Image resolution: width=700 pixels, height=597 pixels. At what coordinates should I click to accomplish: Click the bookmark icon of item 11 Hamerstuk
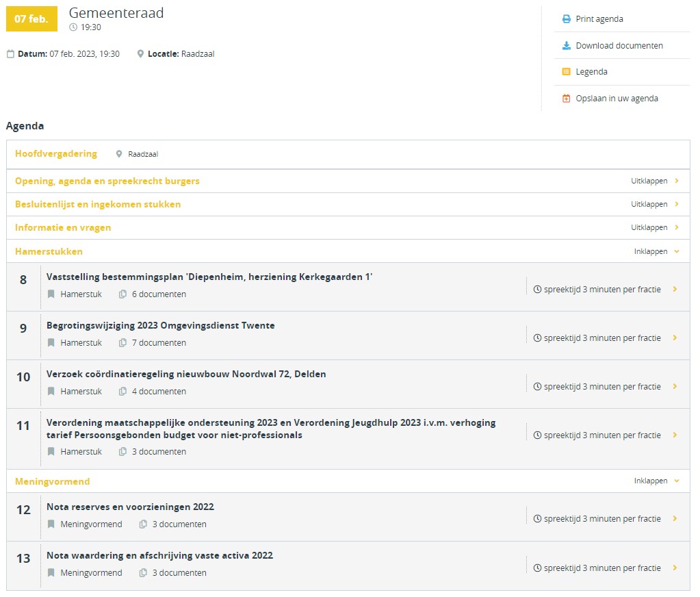[x=51, y=452]
